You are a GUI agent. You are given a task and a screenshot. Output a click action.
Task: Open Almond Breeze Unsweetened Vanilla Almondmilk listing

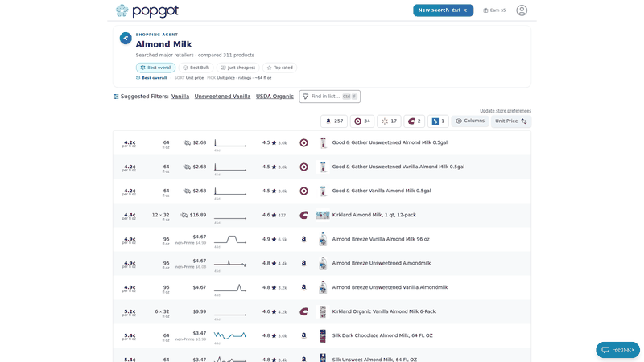click(x=390, y=287)
